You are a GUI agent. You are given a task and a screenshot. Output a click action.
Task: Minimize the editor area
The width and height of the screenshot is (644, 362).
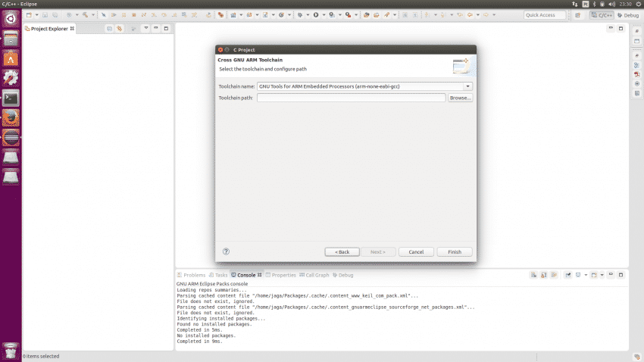coord(611,28)
